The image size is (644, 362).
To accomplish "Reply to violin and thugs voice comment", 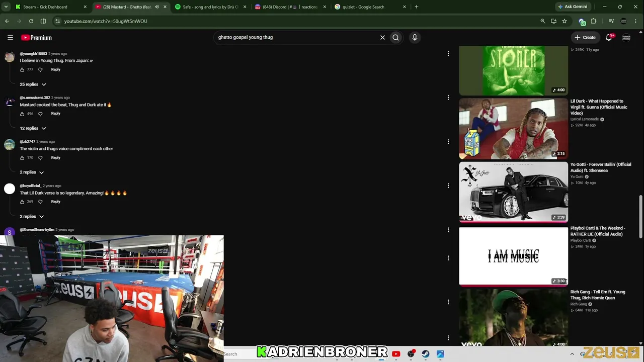I will point(55,158).
